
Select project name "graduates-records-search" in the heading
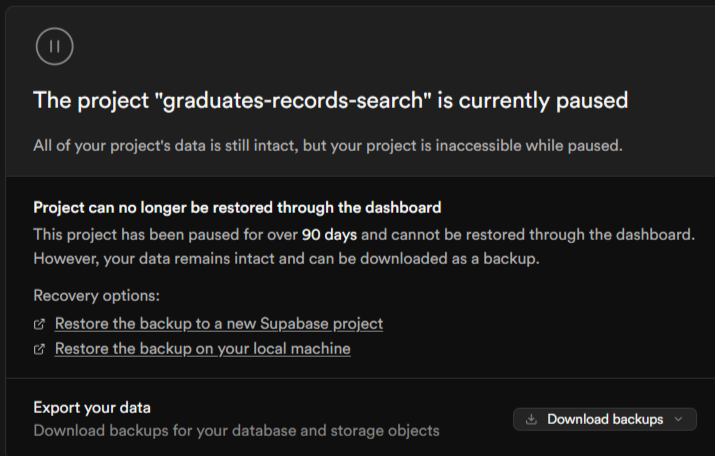pyautogui.click(x=262, y=100)
